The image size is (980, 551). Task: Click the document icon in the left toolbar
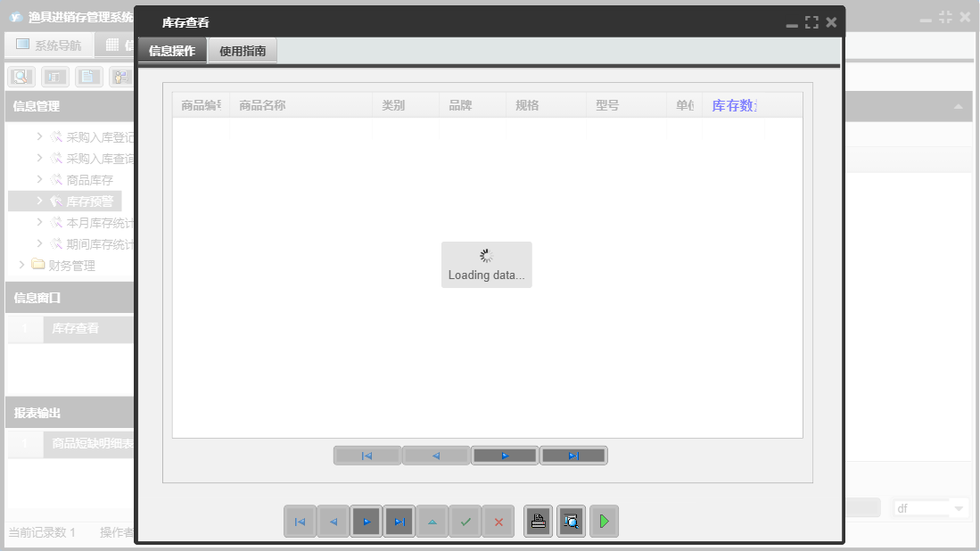[88, 76]
